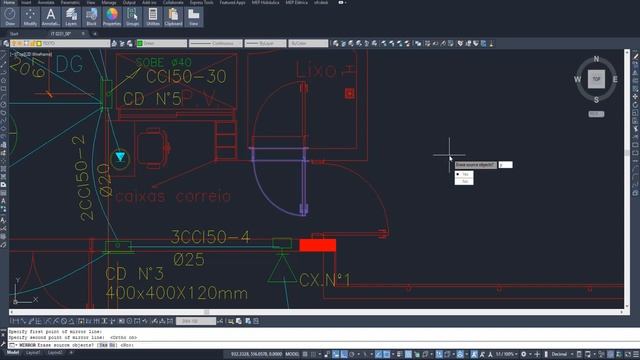Click the South label on the ViewCube compass
Image resolution: width=640 pixels, height=360 pixels.
tap(596, 100)
